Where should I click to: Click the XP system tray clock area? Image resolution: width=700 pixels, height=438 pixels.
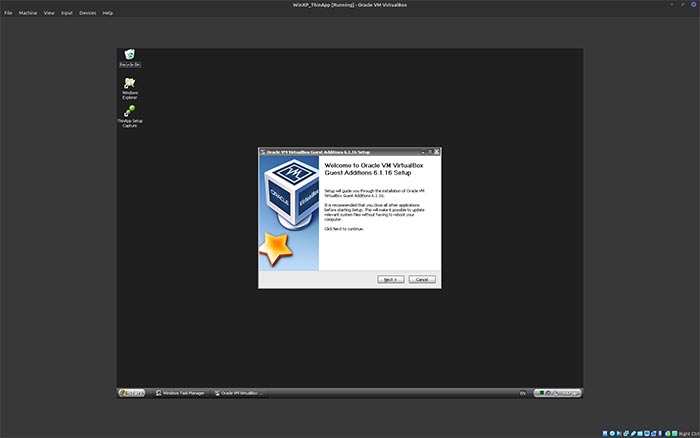point(569,393)
